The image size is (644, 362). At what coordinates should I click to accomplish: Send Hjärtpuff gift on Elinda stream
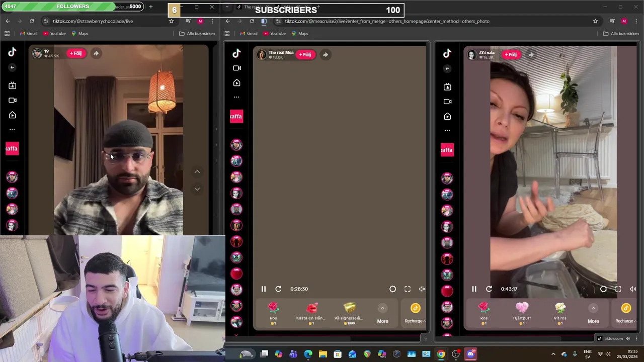pos(522,313)
